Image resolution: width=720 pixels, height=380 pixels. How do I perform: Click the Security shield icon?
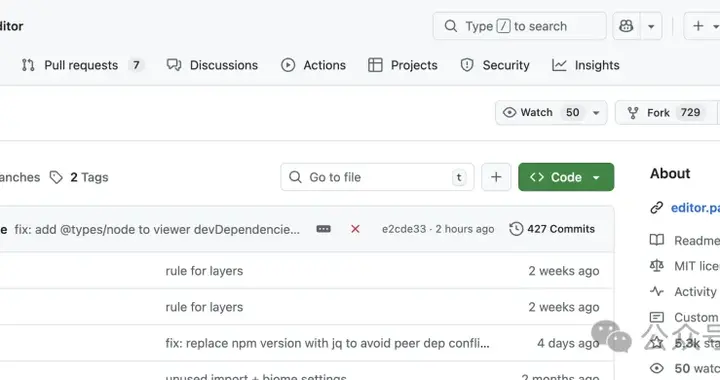pyautogui.click(x=467, y=65)
